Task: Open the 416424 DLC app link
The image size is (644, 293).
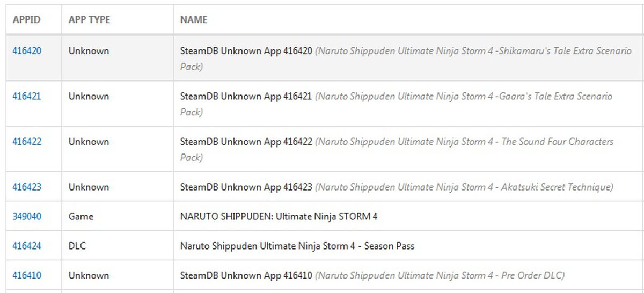Action: pyautogui.click(x=27, y=246)
